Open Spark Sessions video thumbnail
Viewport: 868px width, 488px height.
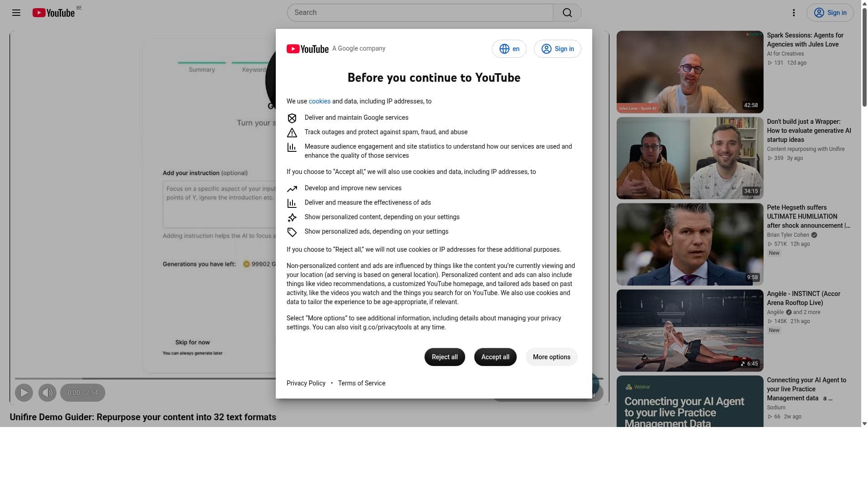[690, 72]
